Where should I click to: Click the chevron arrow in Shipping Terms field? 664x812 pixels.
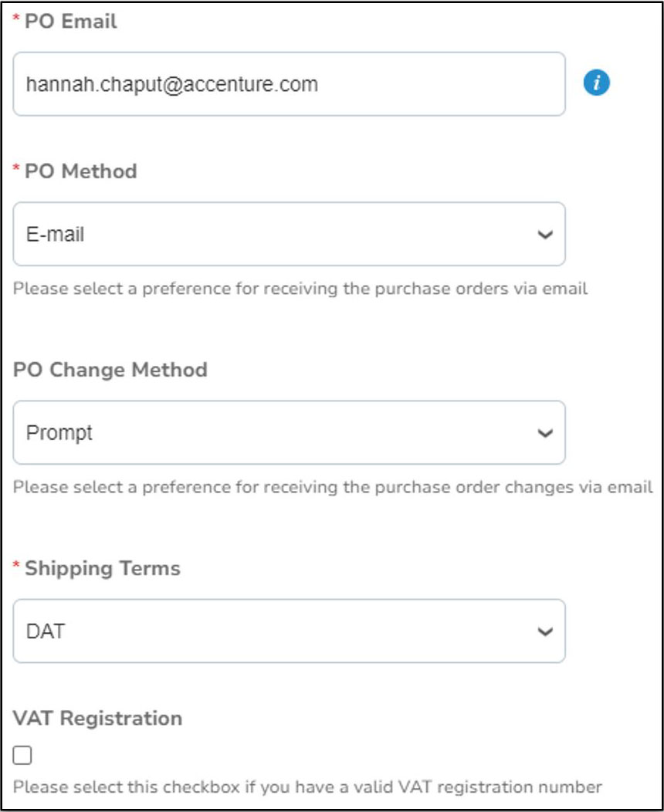click(x=545, y=632)
